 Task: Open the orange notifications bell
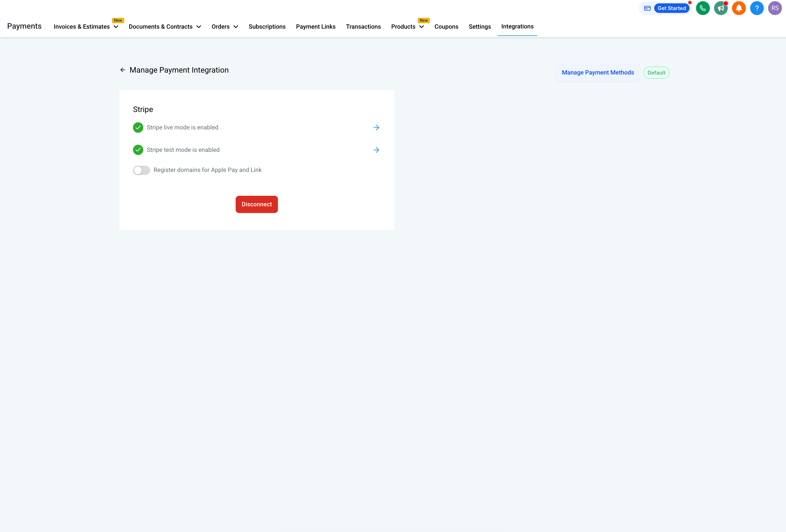pos(739,8)
